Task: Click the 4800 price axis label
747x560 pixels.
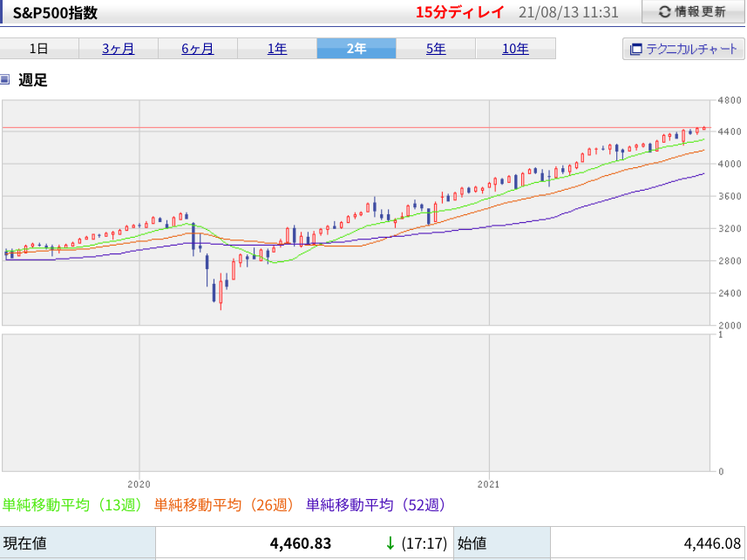Action: point(730,100)
